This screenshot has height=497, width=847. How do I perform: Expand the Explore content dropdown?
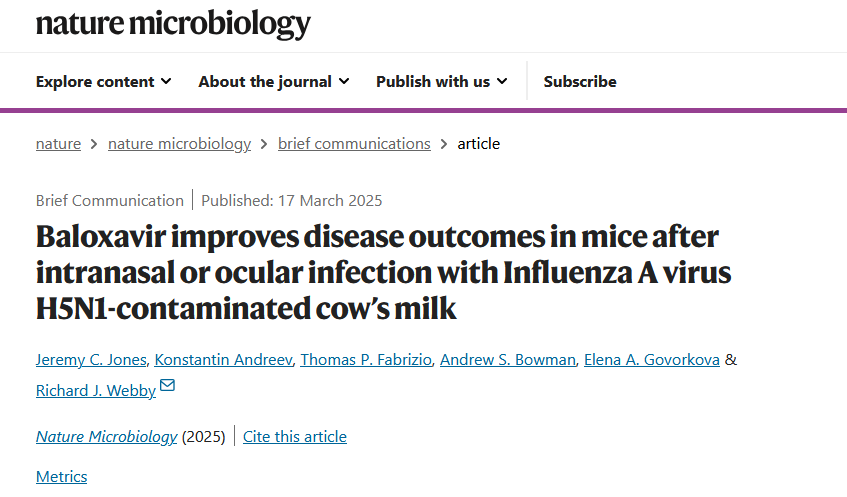click(x=103, y=82)
